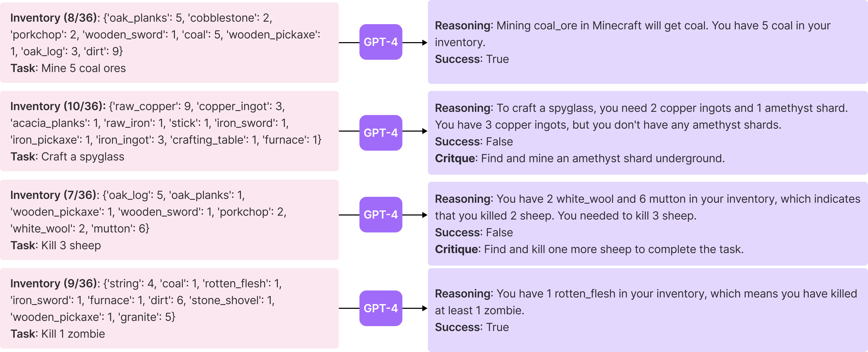Click the Critique about amethyst shard
Viewport: 868px width, 352px height.
click(x=579, y=159)
